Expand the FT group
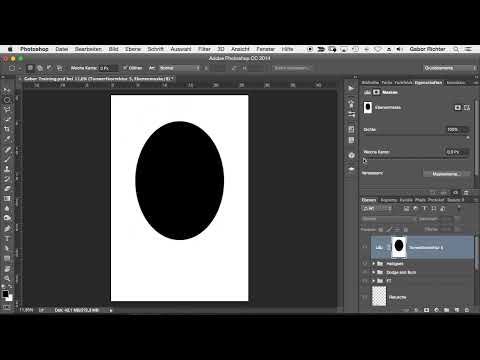Viewport: 480px width, 360px height. pos(374,281)
